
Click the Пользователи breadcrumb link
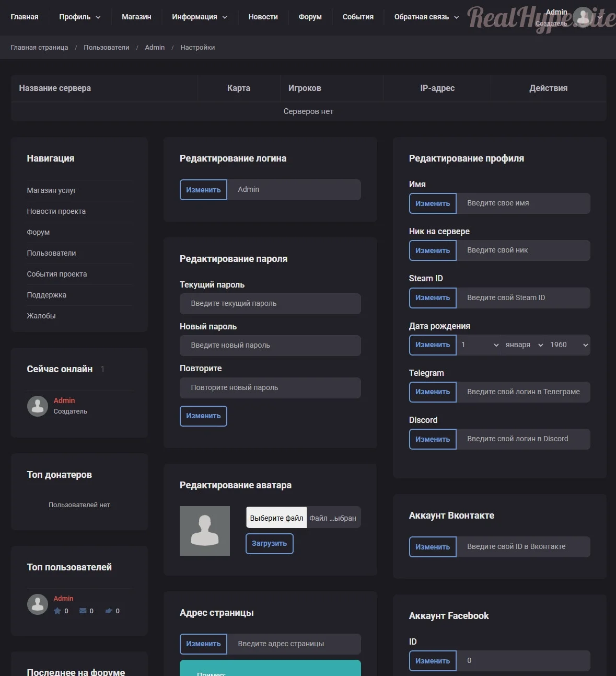point(107,48)
